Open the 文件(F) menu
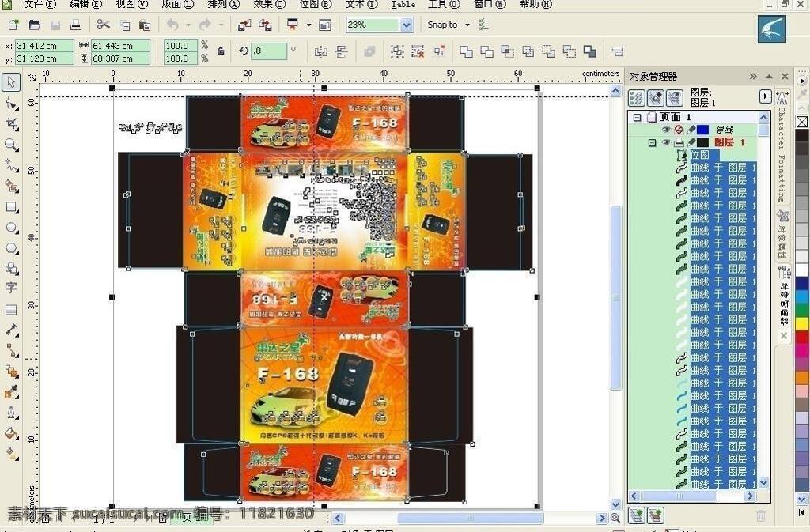Screen dimensions: 810x532 pyautogui.click(x=40, y=4)
